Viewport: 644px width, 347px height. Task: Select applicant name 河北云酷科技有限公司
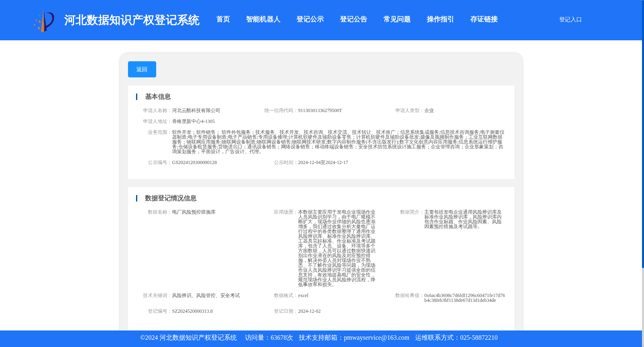[196, 110]
